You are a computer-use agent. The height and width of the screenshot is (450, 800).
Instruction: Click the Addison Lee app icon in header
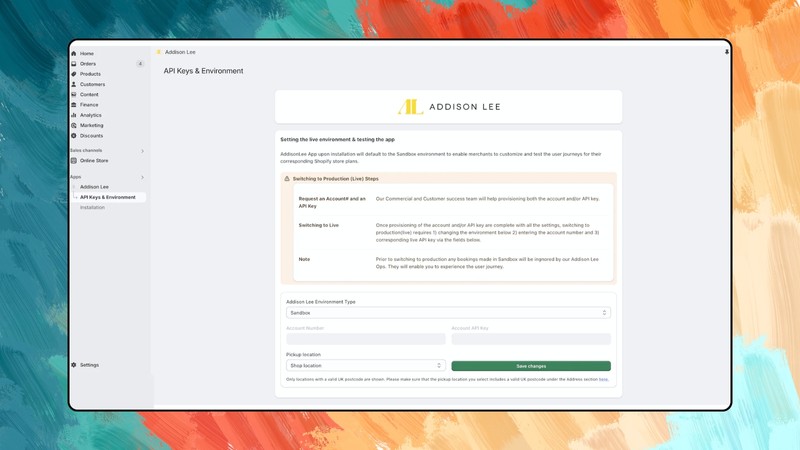[159, 52]
